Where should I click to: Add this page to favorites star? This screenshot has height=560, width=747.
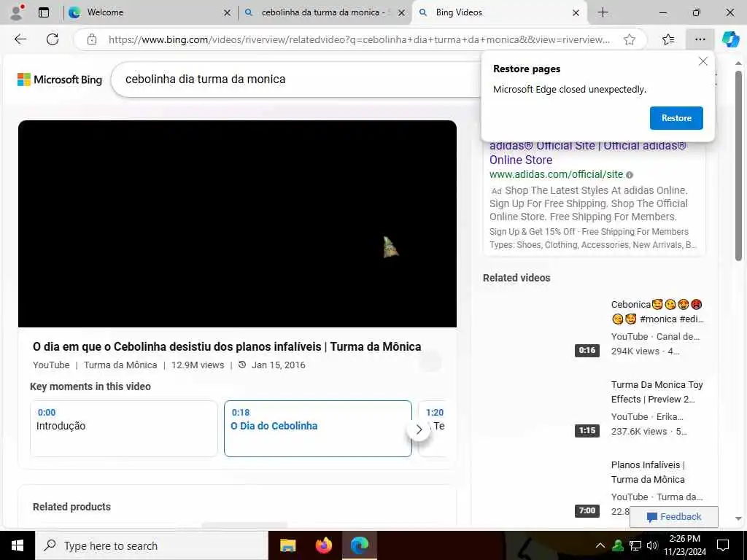[x=630, y=39]
